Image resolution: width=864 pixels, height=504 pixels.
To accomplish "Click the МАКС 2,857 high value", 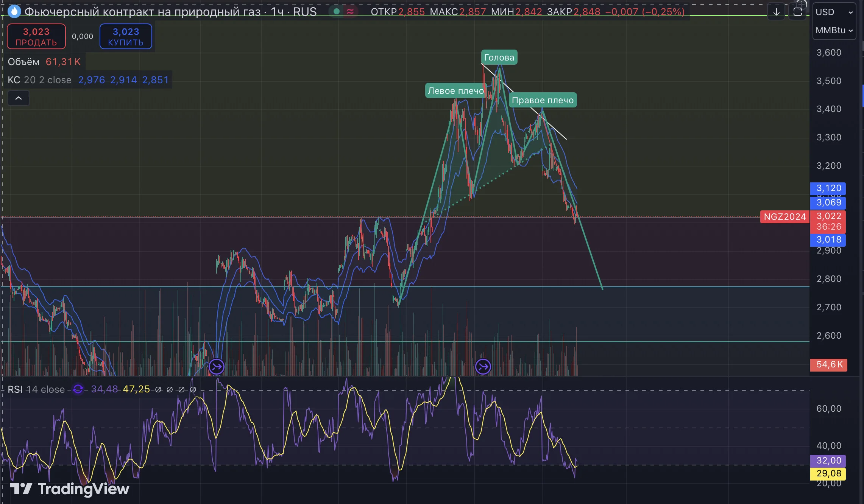I will tap(458, 12).
